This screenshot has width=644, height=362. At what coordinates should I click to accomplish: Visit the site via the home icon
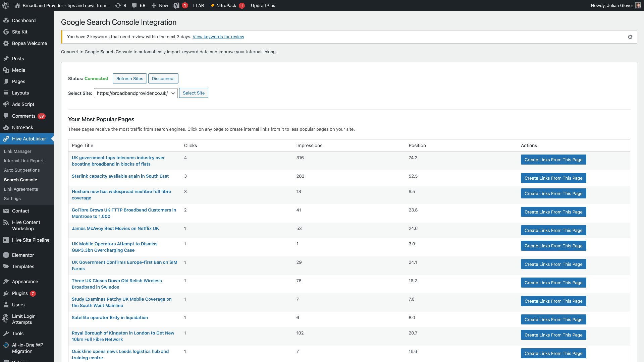(17, 5)
